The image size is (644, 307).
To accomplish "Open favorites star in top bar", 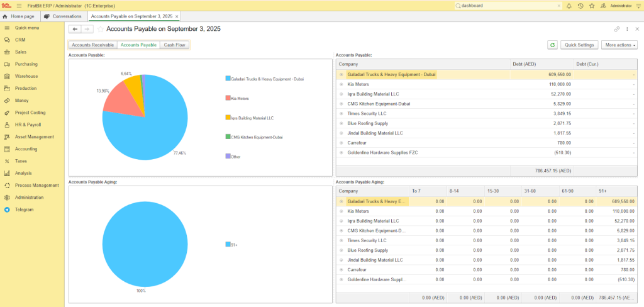I will pyautogui.click(x=591, y=6).
